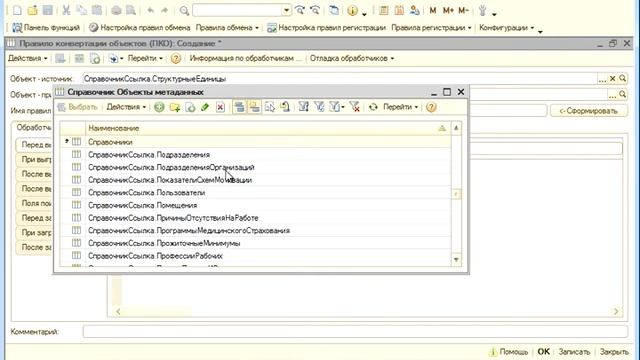Toggle hierarchical view icon
This screenshot has height=360, width=640.
click(240, 107)
